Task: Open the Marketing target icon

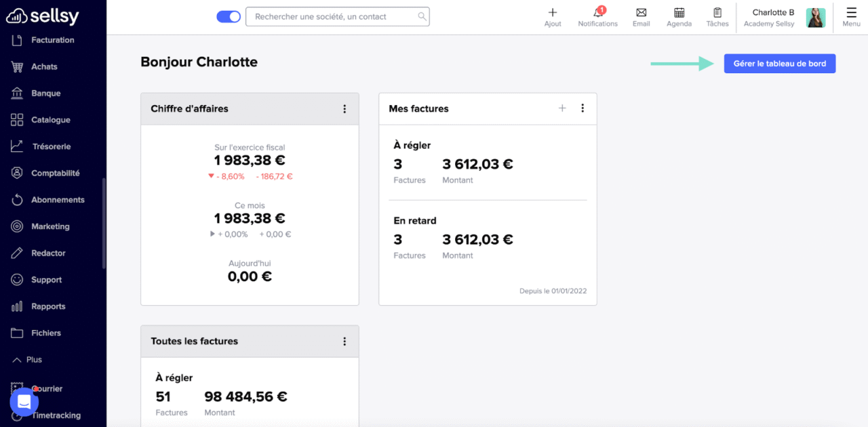Action: pos(17,226)
